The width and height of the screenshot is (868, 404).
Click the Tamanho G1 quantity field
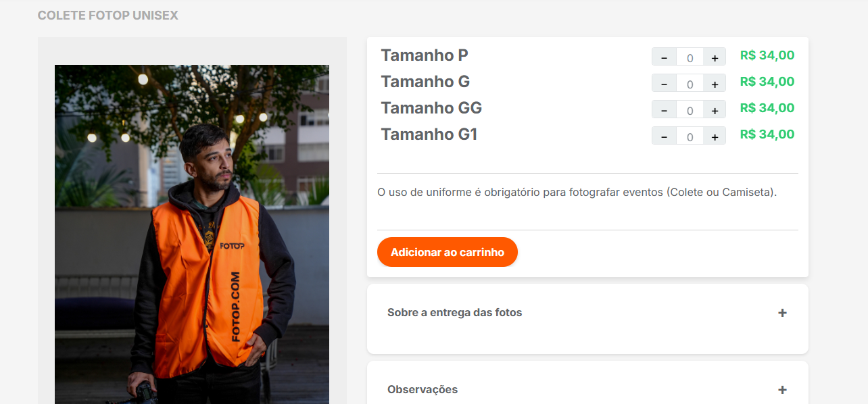tap(690, 136)
